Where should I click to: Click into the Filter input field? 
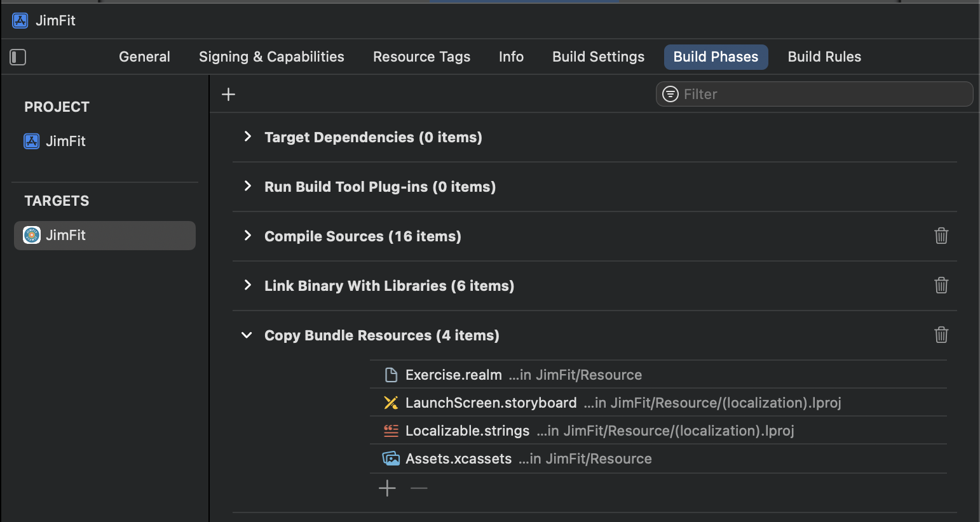[x=814, y=94]
